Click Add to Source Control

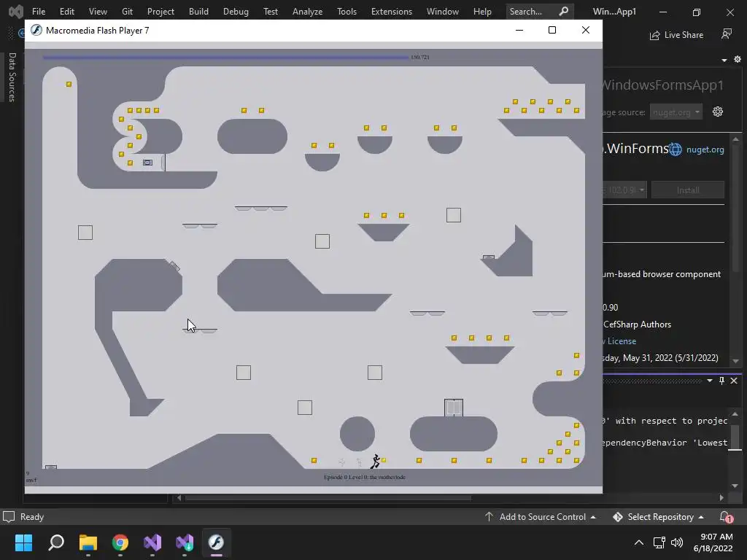point(541,517)
